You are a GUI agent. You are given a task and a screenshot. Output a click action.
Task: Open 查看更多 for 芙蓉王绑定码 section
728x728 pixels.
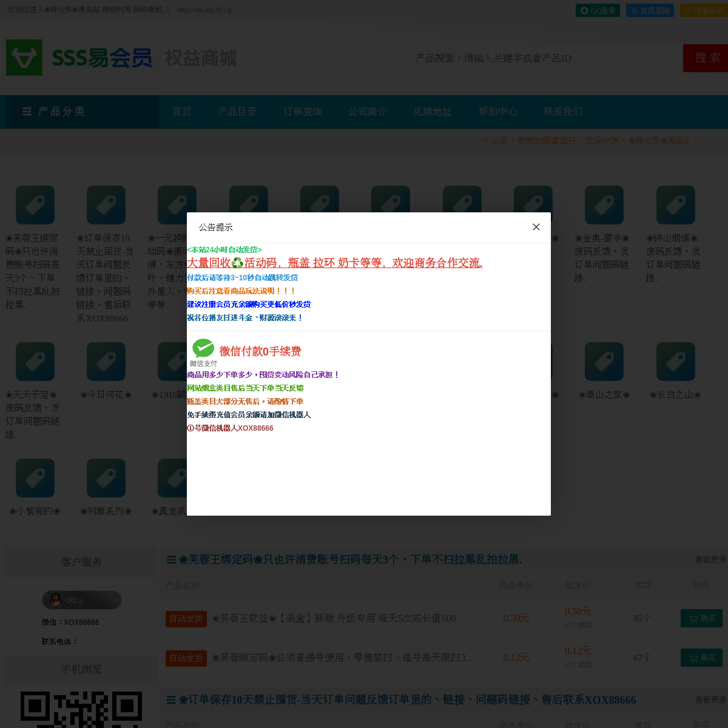pos(710,559)
